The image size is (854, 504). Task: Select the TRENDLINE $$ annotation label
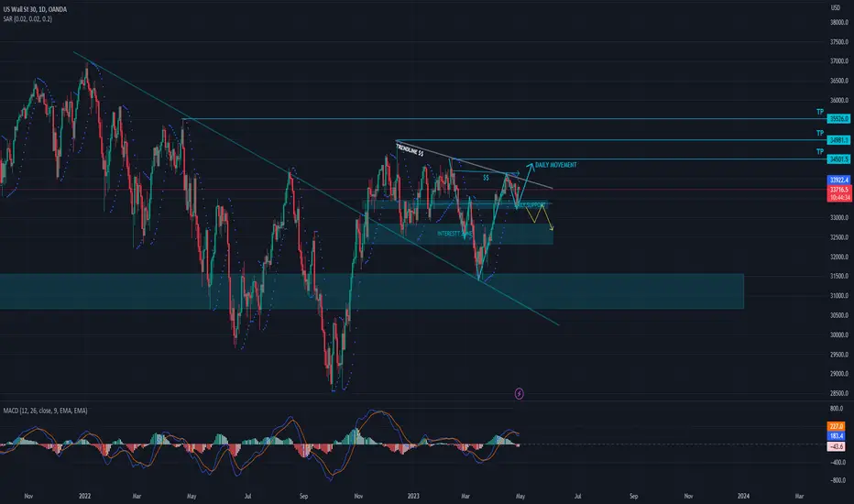[411, 149]
